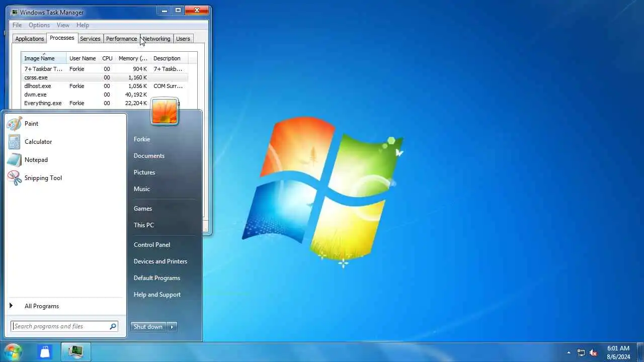Image resolution: width=644 pixels, height=362 pixels.
Task: Sort processes by User Name column
Action: coord(83,58)
